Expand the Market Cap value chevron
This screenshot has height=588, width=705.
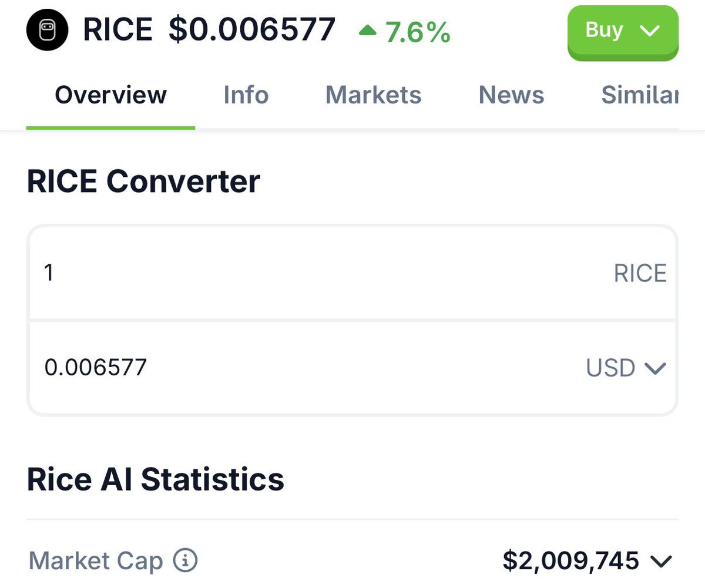pyautogui.click(x=660, y=561)
